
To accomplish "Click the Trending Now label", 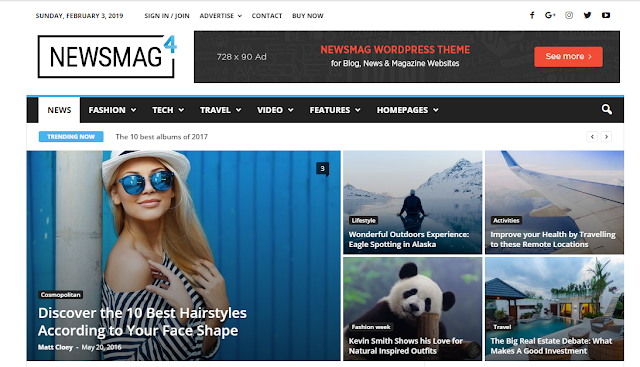I will [x=71, y=137].
